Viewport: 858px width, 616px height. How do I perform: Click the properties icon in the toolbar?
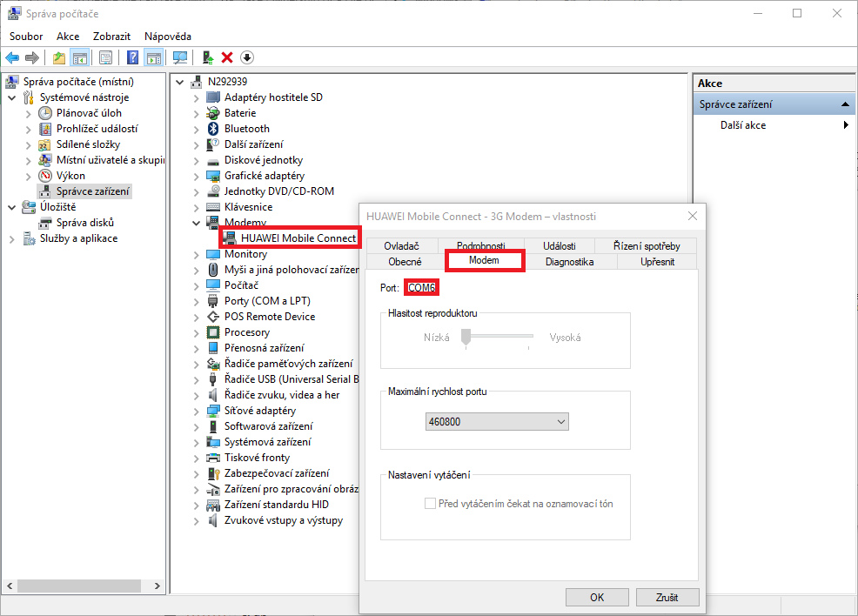(105, 57)
